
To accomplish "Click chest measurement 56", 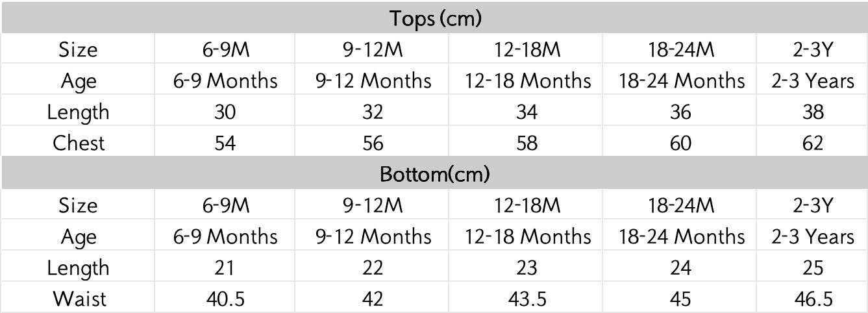I will click(373, 143).
